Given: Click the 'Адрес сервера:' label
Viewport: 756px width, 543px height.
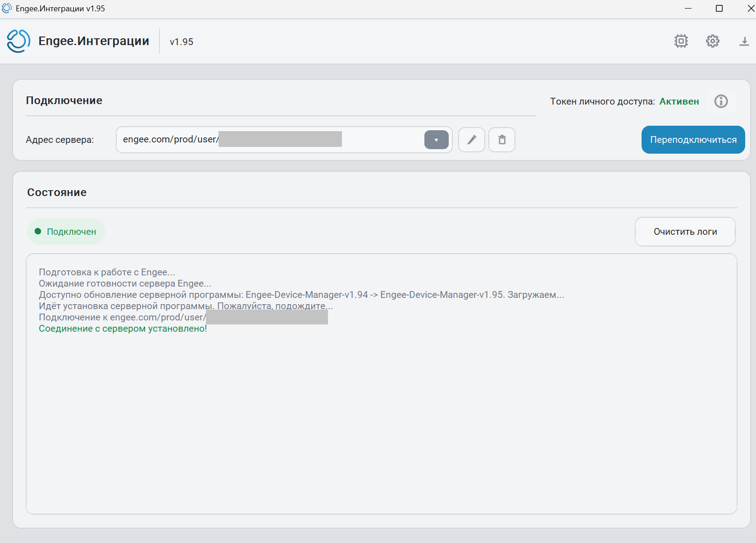Looking at the screenshot, I should tap(59, 140).
